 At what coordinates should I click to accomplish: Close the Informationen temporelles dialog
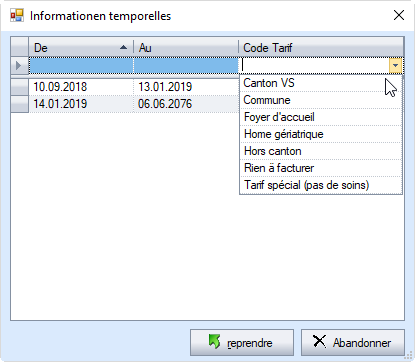(399, 15)
